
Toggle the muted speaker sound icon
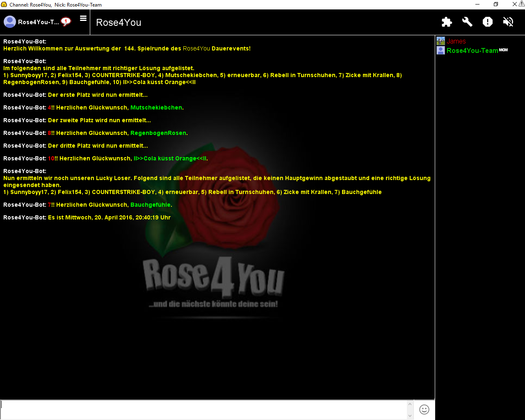click(508, 22)
